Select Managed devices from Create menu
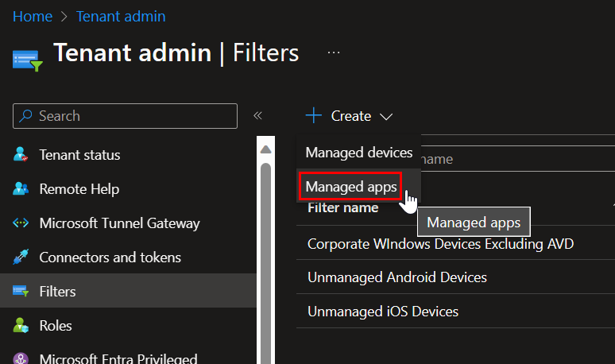Viewport: 615px width, 364px height. tap(358, 153)
